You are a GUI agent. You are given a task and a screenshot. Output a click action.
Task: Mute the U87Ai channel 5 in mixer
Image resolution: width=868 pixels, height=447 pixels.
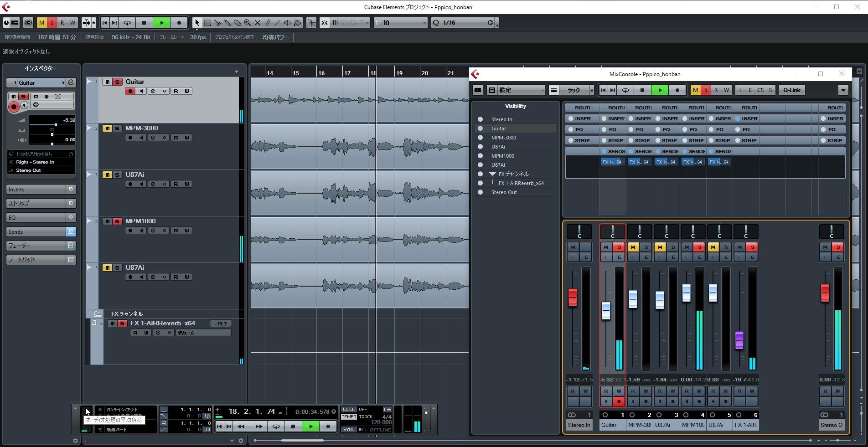[713, 247]
